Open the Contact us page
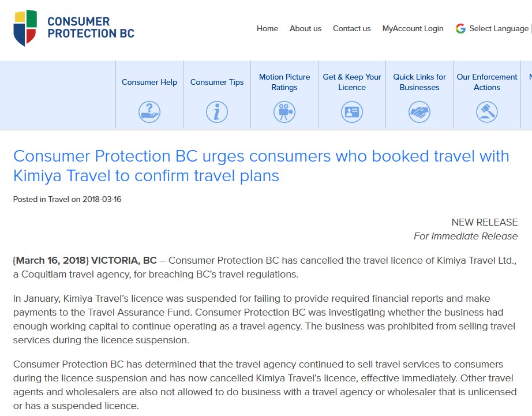This screenshot has height=416, width=532. click(351, 28)
